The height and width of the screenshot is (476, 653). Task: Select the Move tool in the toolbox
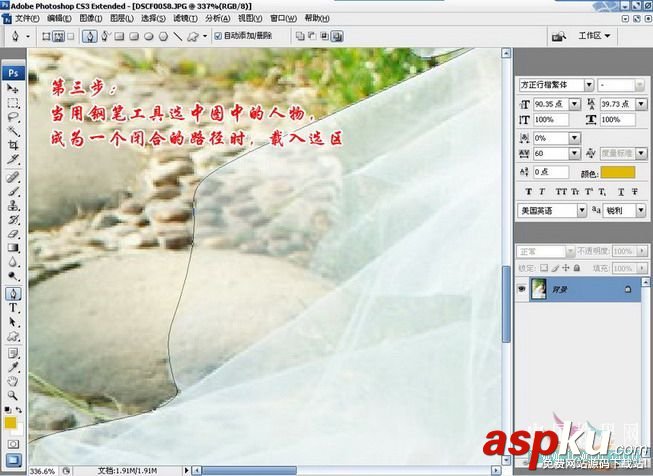(x=13, y=89)
